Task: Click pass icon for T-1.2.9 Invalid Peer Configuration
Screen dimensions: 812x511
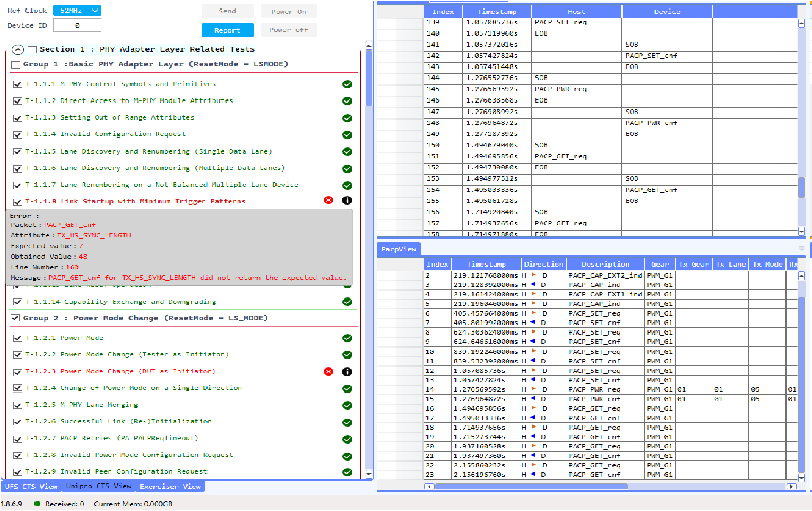Action: [348, 472]
